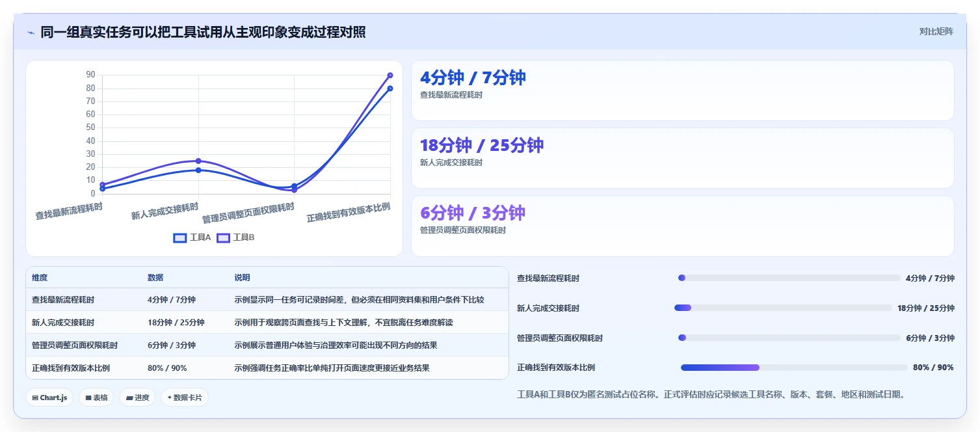Select table cell 查找最新流程耗时
The height and width of the screenshot is (432, 980).
tap(63, 300)
